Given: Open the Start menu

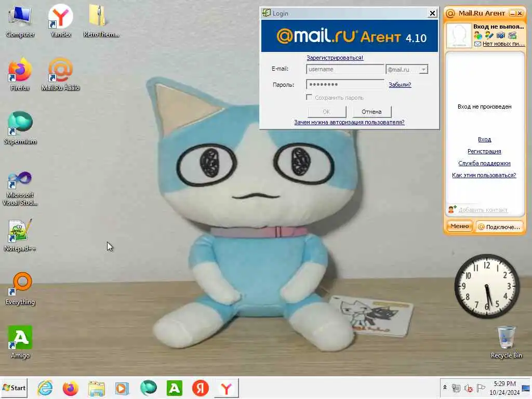Looking at the screenshot, I should [14, 388].
